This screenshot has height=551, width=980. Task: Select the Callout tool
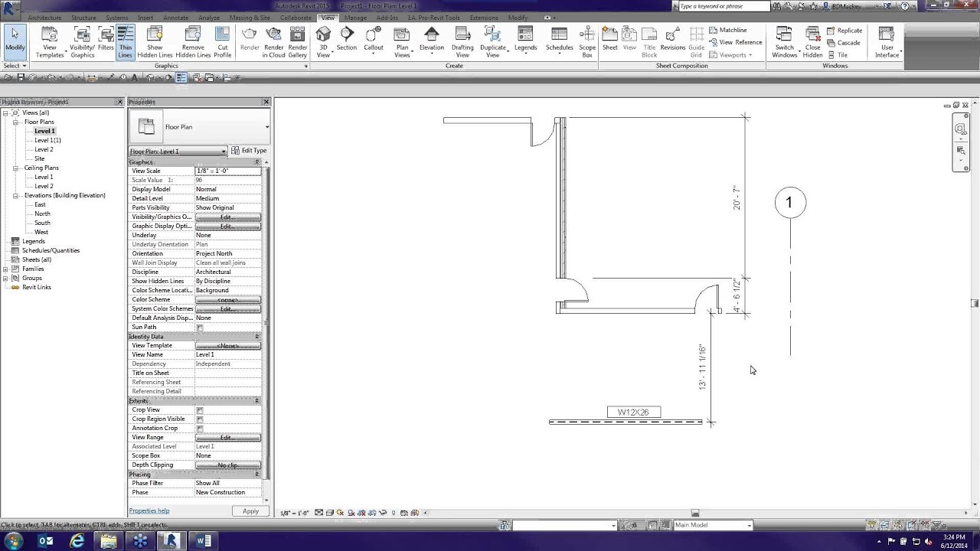tap(374, 41)
